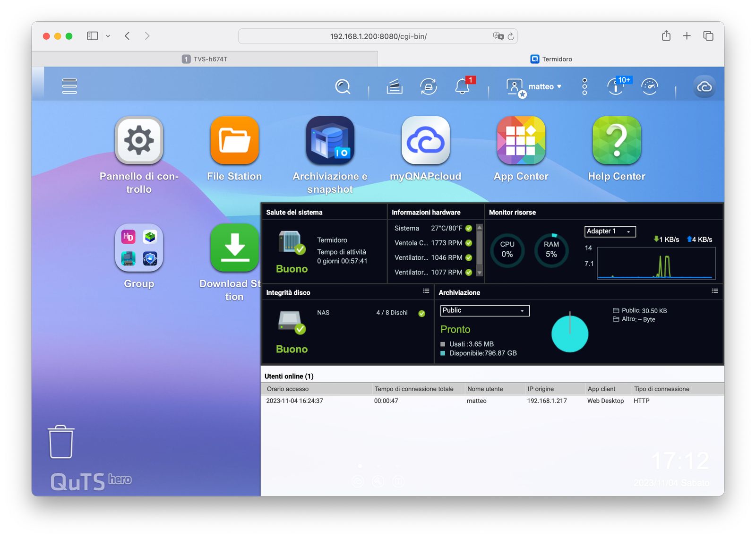Image resolution: width=756 pixels, height=538 pixels.
Task: Click the Salute del sistema panel title
Action: 294,213
